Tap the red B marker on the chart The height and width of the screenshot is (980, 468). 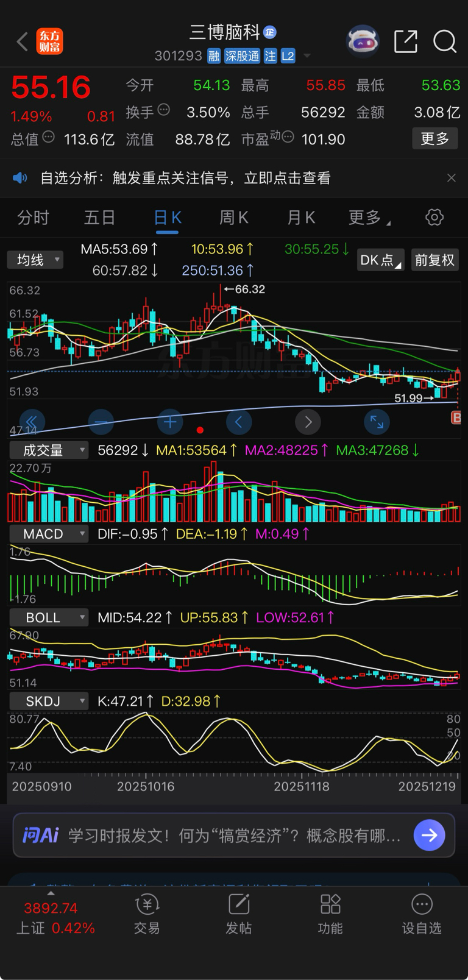[x=455, y=417]
